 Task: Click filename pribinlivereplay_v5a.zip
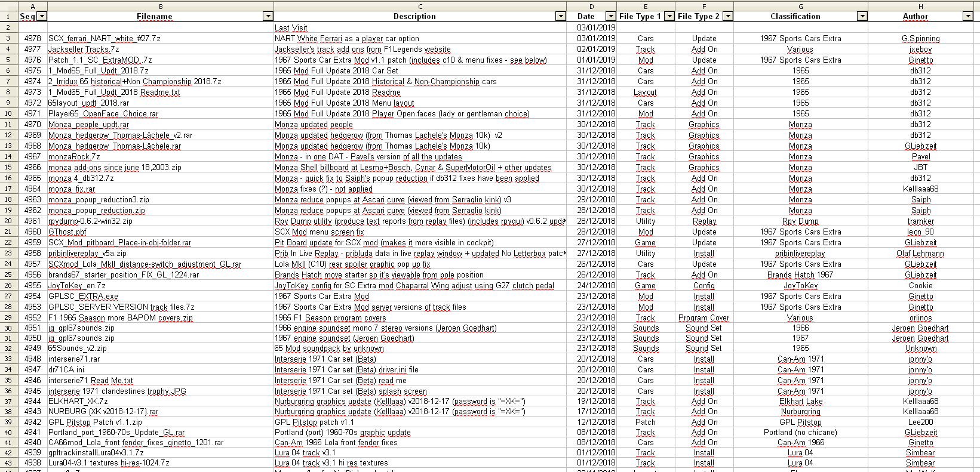point(87,253)
